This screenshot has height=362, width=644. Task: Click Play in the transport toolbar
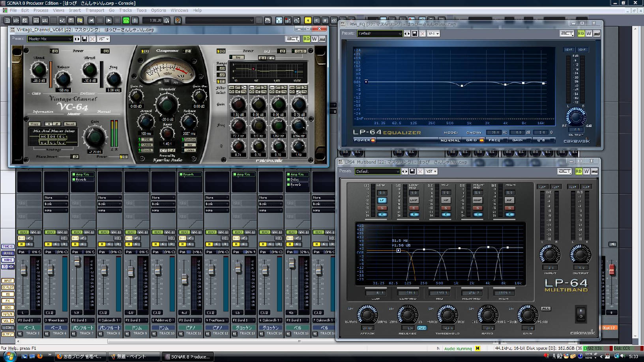pyautogui.click(x=109, y=20)
